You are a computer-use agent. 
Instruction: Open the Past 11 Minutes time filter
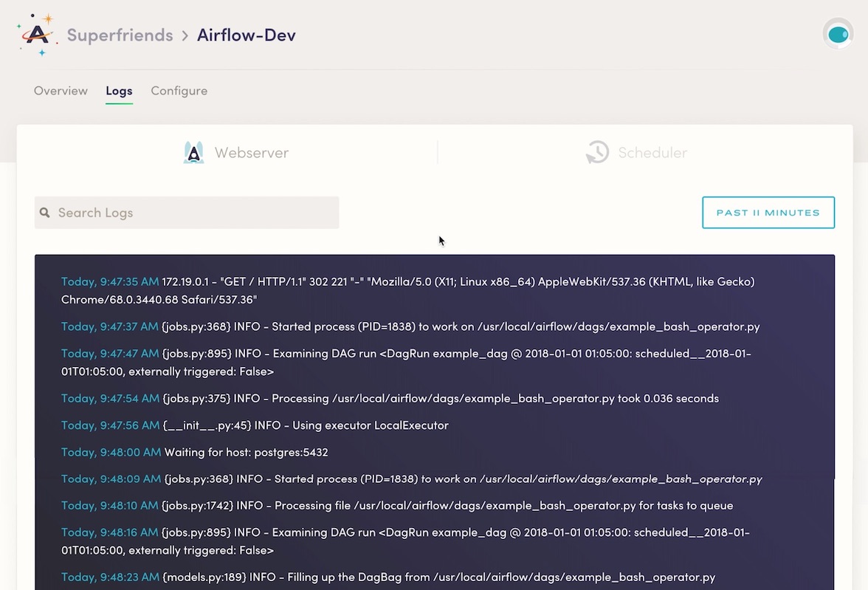coord(768,213)
